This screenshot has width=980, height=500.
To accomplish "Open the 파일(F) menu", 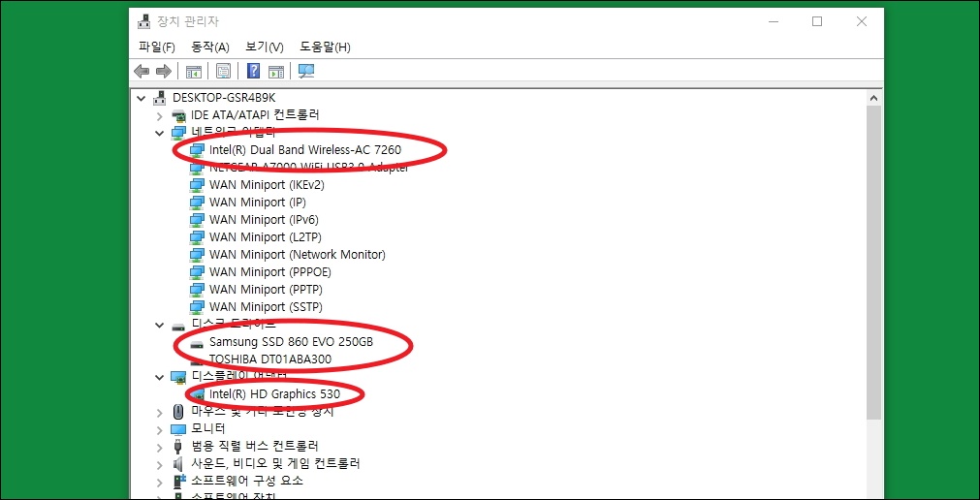I will click(157, 47).
